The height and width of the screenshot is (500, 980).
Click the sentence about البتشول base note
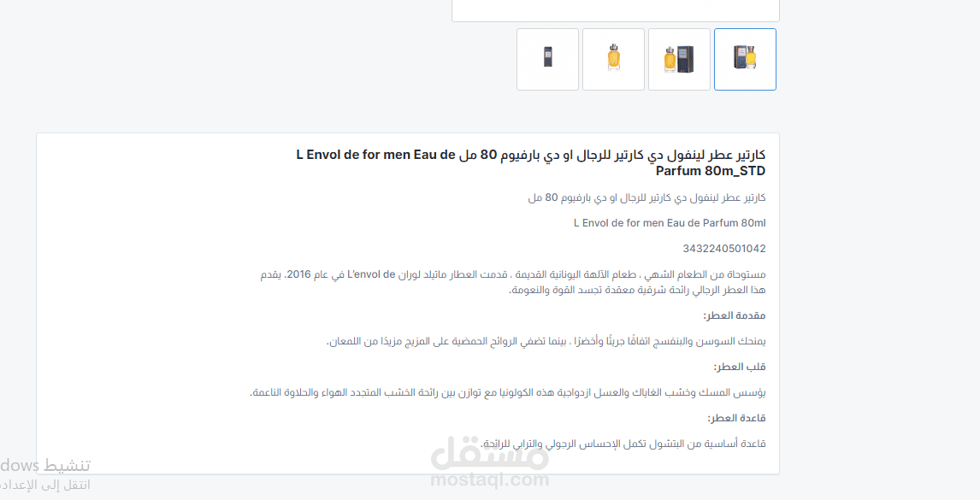pos(623,444)
